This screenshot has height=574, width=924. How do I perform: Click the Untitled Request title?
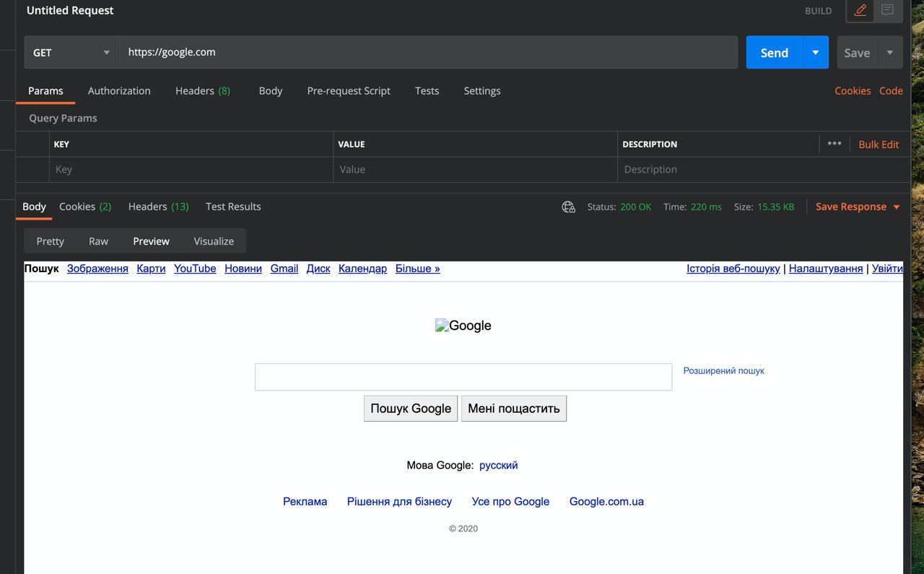(70, 11)
